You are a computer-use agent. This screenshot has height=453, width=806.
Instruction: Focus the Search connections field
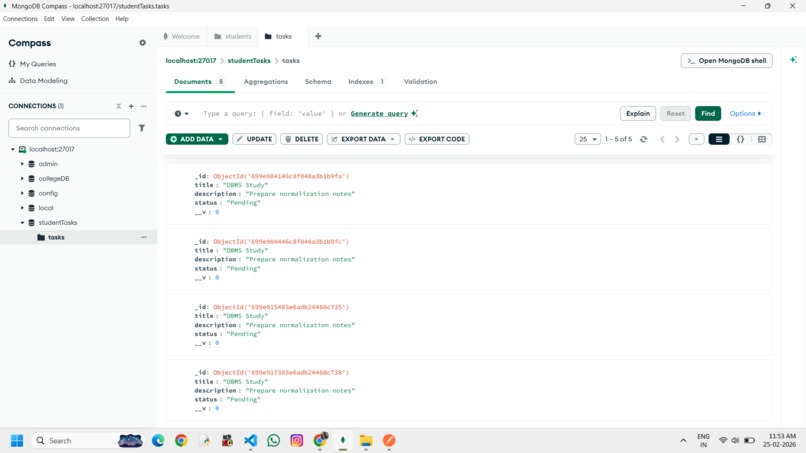69,128
